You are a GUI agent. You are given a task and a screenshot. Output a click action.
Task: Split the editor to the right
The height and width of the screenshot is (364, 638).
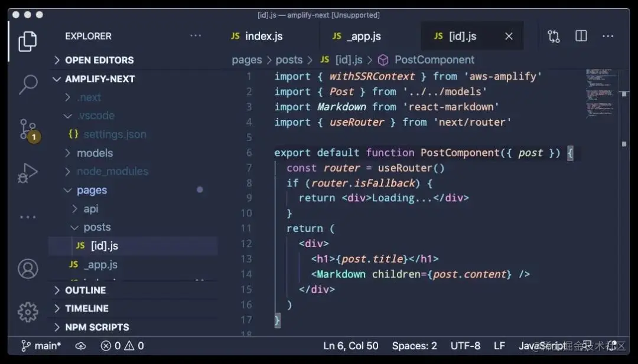tap(581, 36)
